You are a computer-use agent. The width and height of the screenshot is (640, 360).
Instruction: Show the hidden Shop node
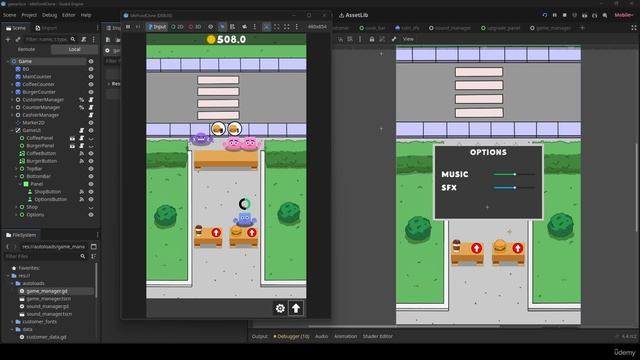(x=91, y=207)
